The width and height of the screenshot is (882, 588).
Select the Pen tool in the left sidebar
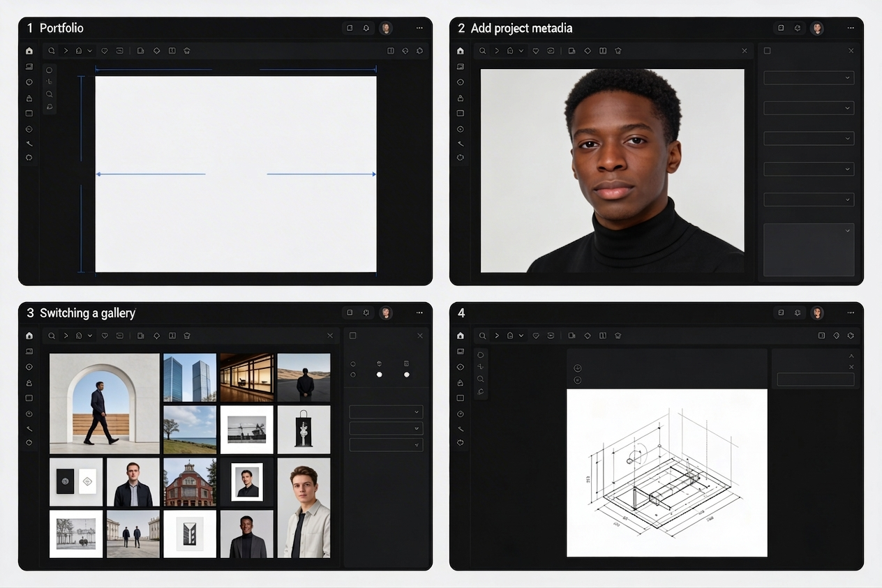[x=29, y=144]
